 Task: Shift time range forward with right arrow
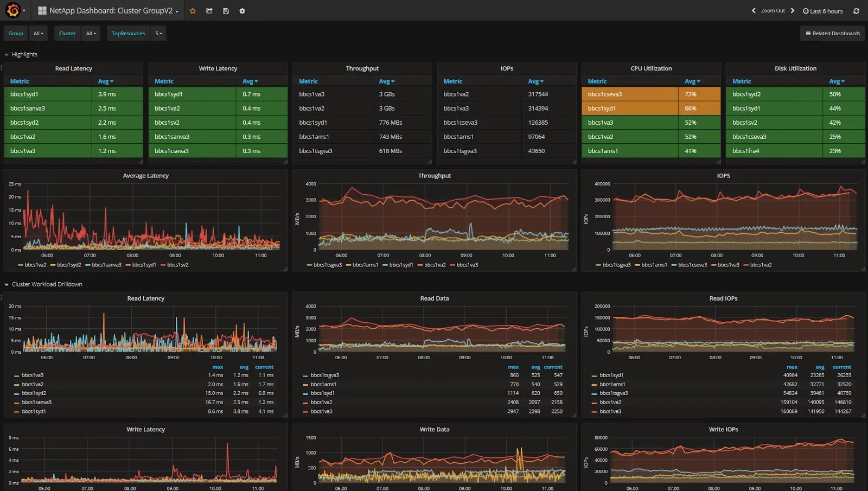(793, 11)
